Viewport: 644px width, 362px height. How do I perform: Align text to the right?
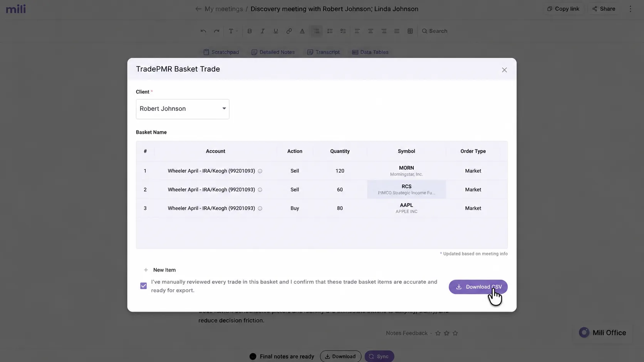click(384, 31)
